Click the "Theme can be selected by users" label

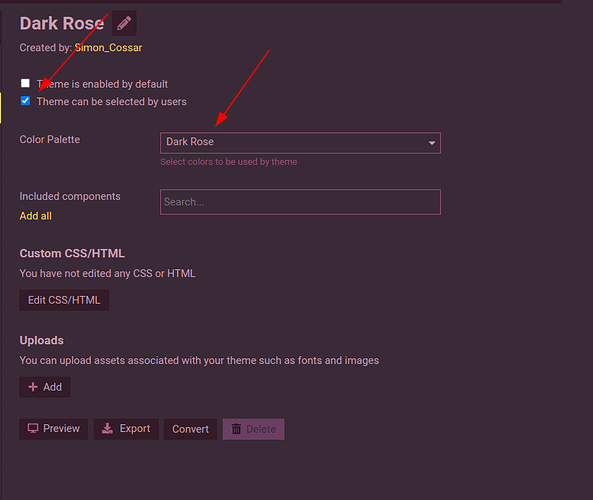(112, 102)
